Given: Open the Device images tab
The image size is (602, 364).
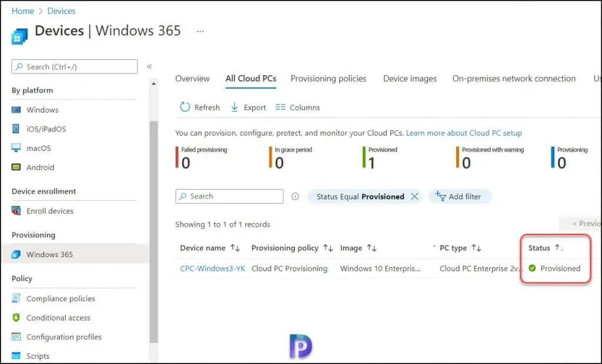Looking at the screenshot, I should pos(410,79).
